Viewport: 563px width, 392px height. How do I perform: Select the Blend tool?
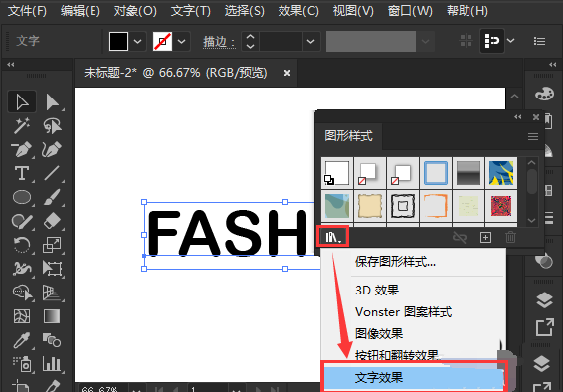point(53,340)
